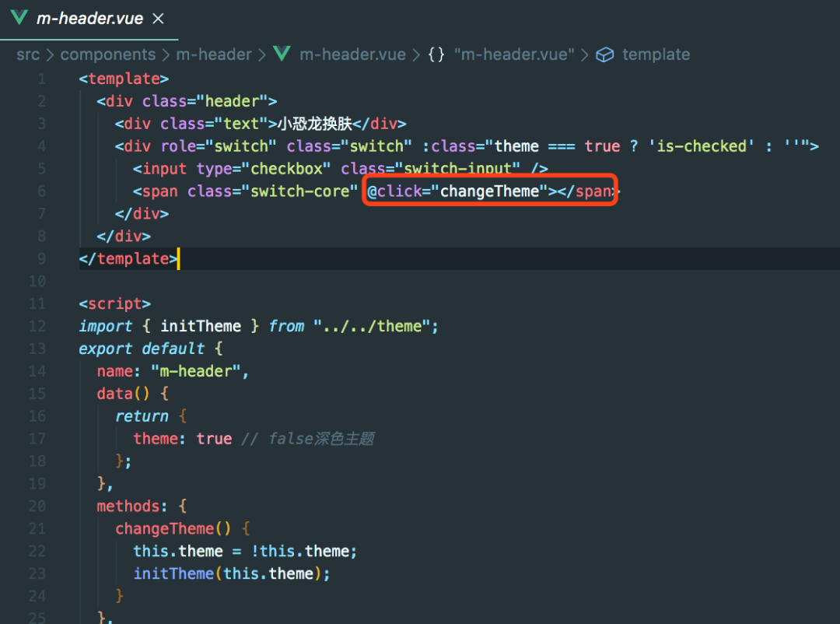Open the quoted "m-header.vue" breadcrumb symbol
This screenshot has width=840, height=624.
point(514,54)
